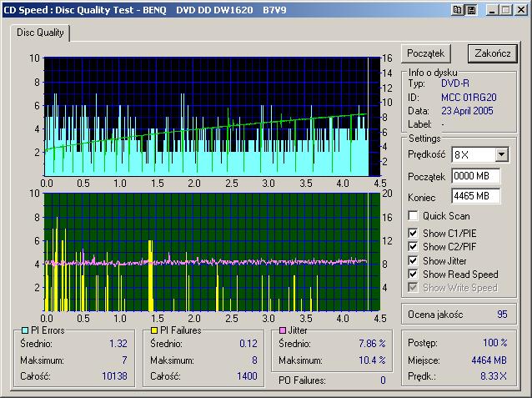This screenshot has width=532, height=398.
Task: Click the PI Errors average 1.32
Action: pyautogui.click(x=118, y=343)
